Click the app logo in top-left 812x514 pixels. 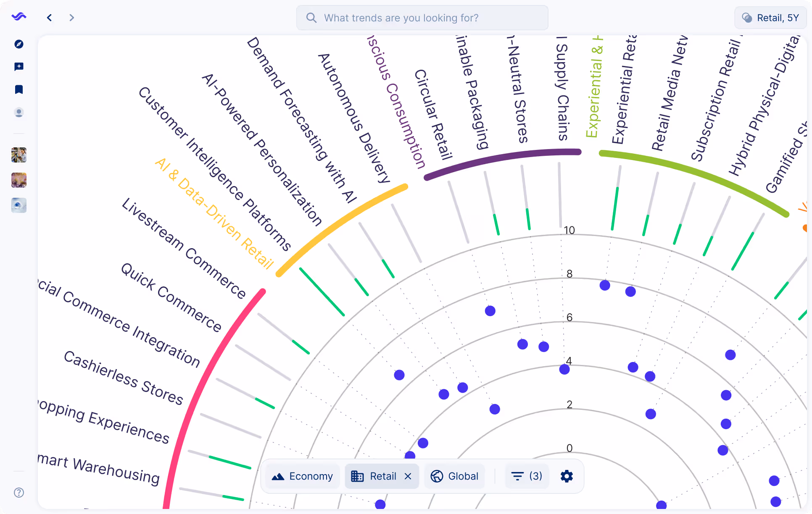[19, 17]
